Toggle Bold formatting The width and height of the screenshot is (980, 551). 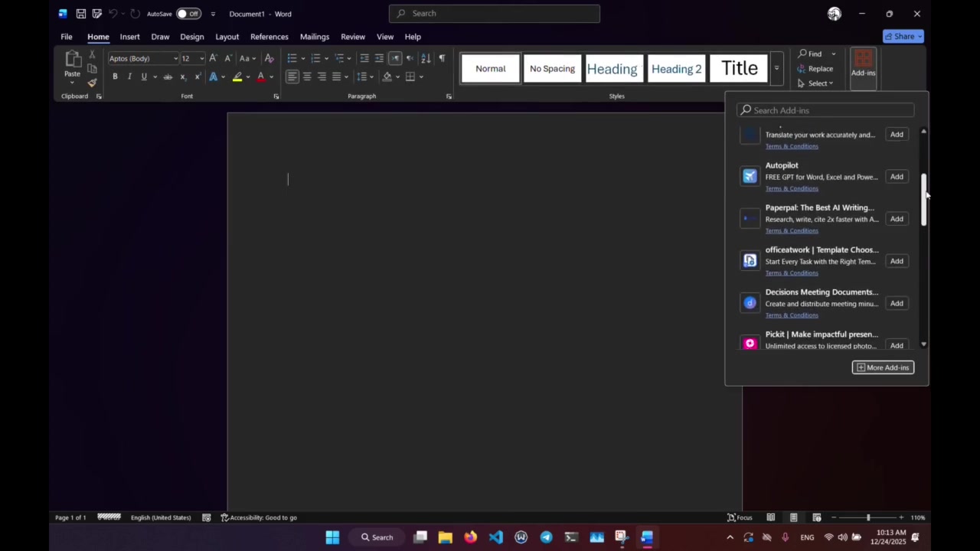(115, 77)
